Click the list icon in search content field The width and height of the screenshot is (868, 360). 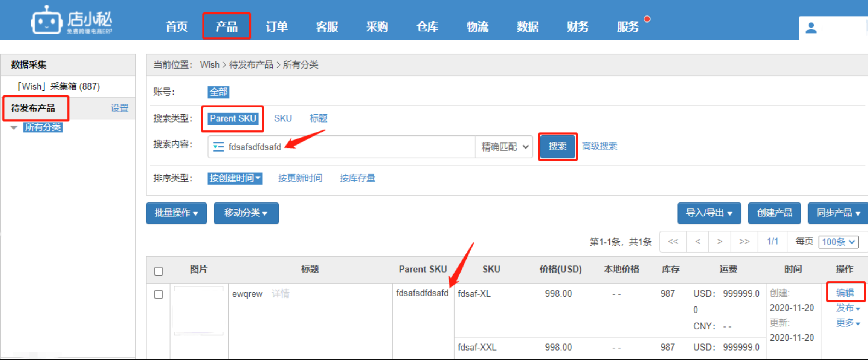(x=218, y=147)
